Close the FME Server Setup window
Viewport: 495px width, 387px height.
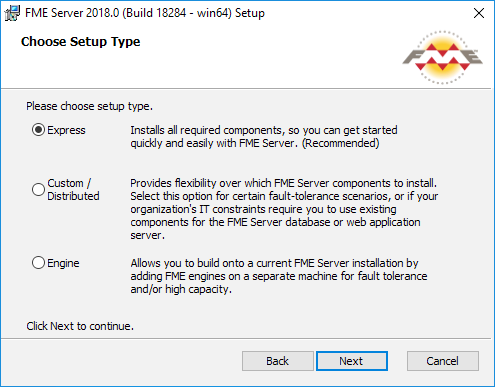(479, 13)
